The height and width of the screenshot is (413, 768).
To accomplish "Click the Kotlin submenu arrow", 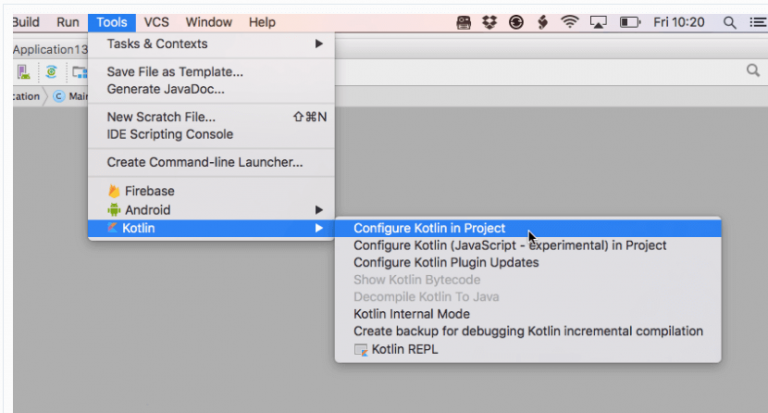I will pyautogui.click(x=319, y=229).
